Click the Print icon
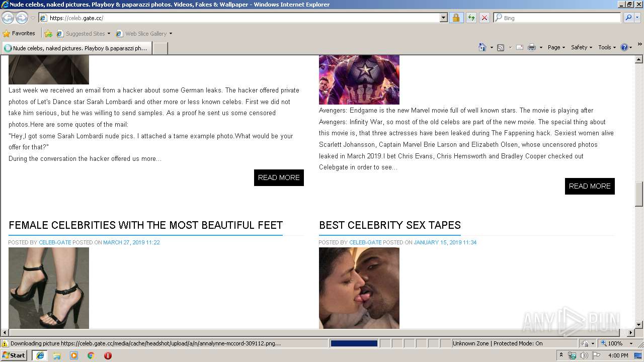 click(532, 47)
